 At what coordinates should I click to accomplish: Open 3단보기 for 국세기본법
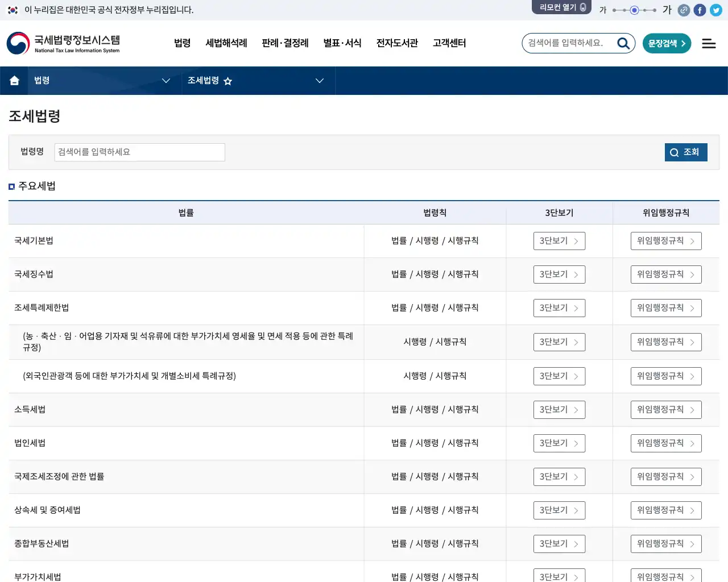[x=559, y=241]
